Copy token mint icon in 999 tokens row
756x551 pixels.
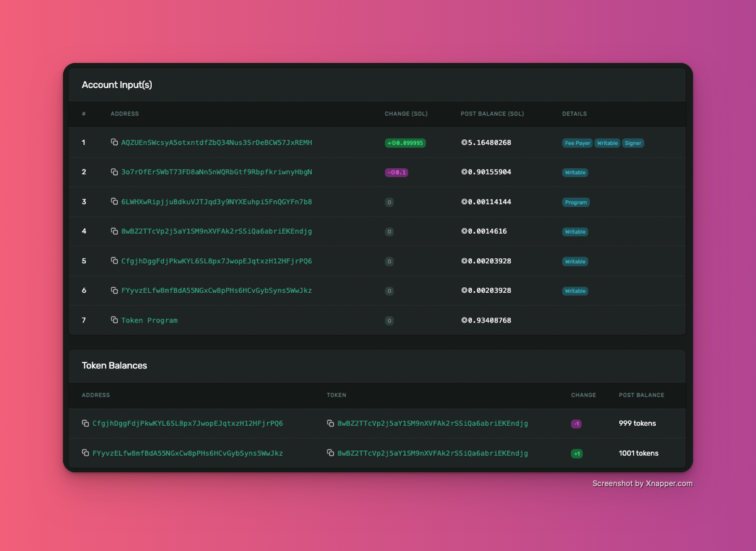[330, 423]
